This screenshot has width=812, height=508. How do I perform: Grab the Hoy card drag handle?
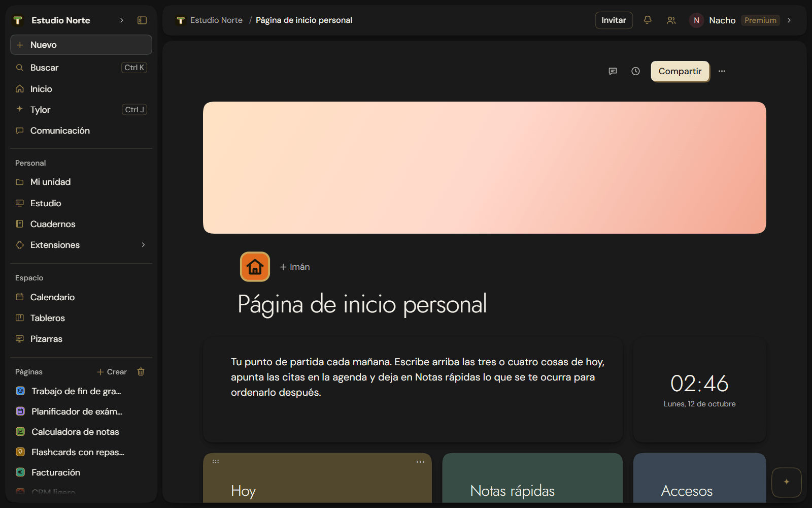216,461
